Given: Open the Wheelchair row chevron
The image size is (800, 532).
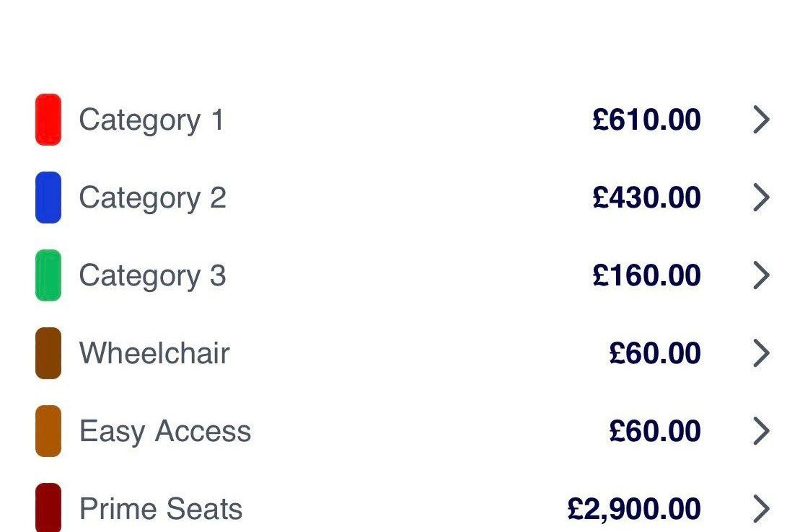Looking at the screenshot, I should [x=761, y=353].
